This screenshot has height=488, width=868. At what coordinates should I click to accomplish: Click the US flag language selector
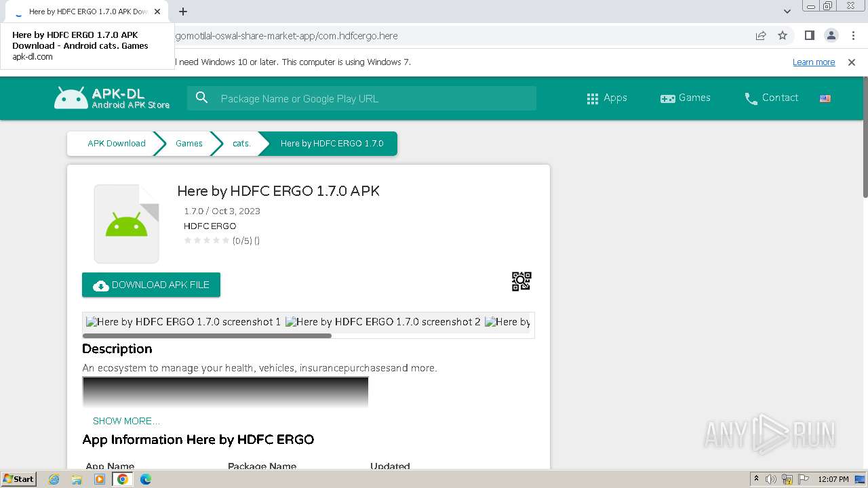tap(825, 98)
